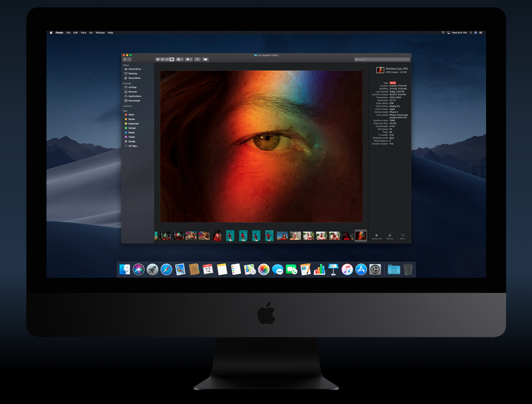Open Markup for Rainbow_Eye.JPG
Image resolution: width=532 pixels, height=404 pixels.
pos(390,235)
